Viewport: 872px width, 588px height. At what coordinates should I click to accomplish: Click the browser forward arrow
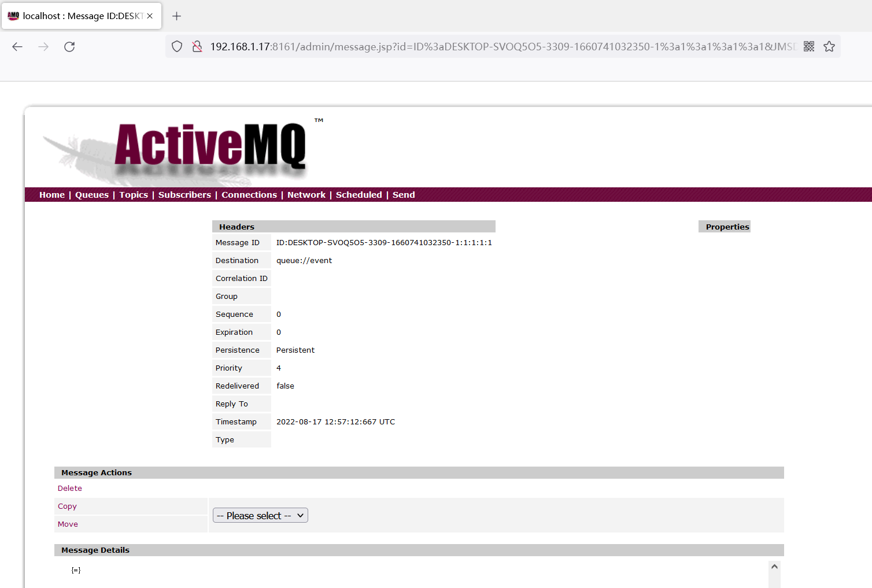click(43, 47)
